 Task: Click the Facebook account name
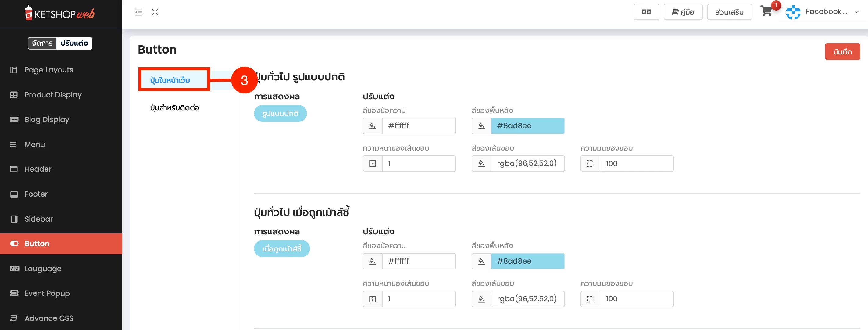click(x=826, y=12)
